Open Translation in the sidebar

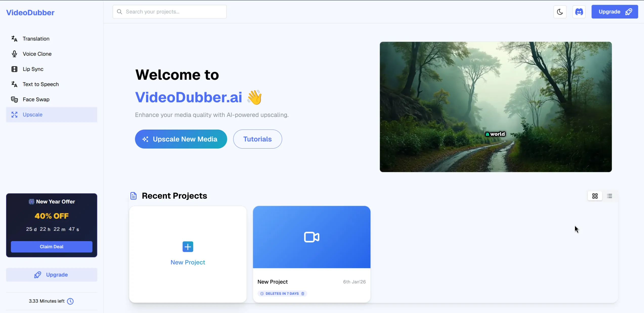[36, 39]
